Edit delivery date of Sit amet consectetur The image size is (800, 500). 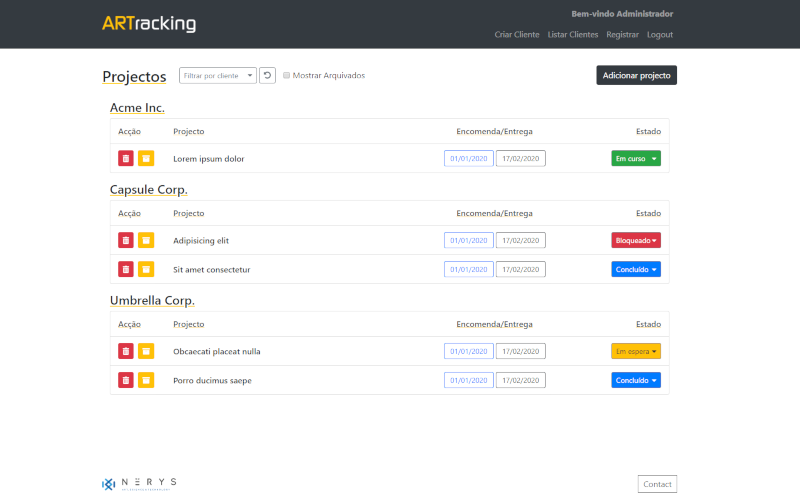point(520,269)
